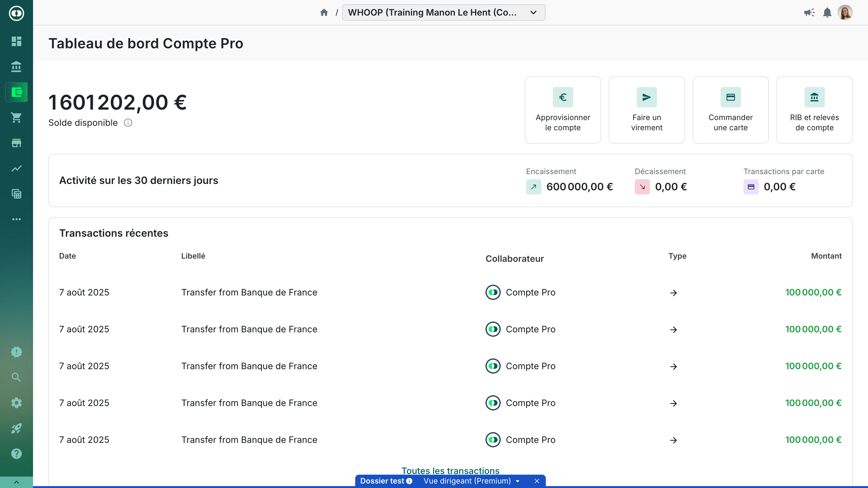This screenshot has height=488, width=868.
Task: Click Faire un virement button
Action: 646,110
